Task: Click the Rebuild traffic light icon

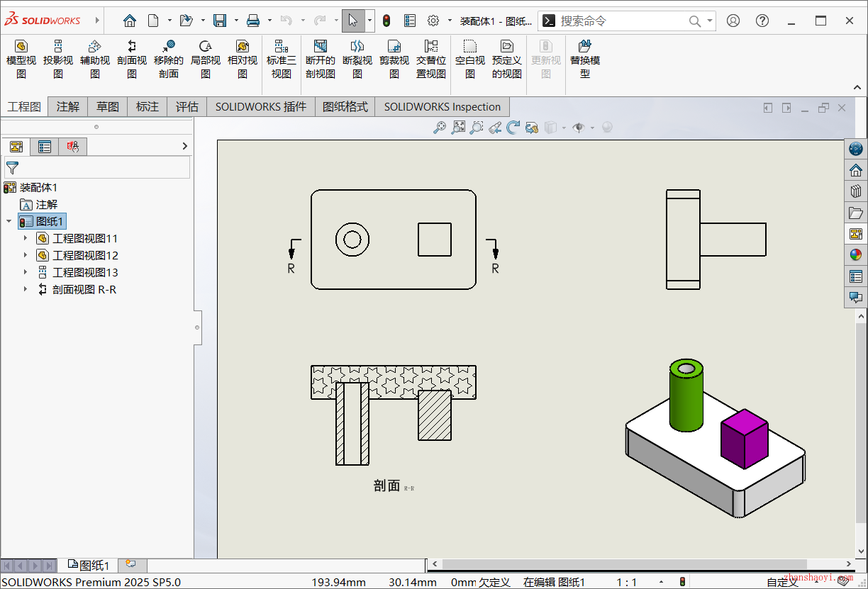Action: (x=386, y=21)
